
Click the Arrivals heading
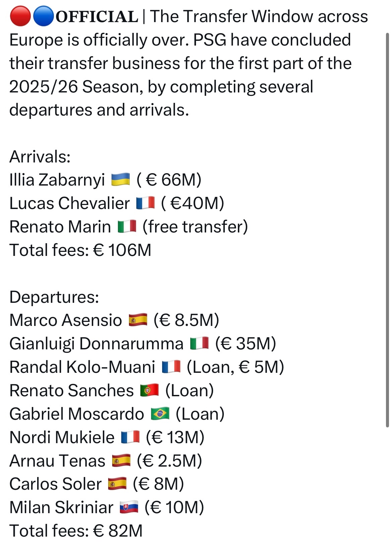tap(40, 156)
